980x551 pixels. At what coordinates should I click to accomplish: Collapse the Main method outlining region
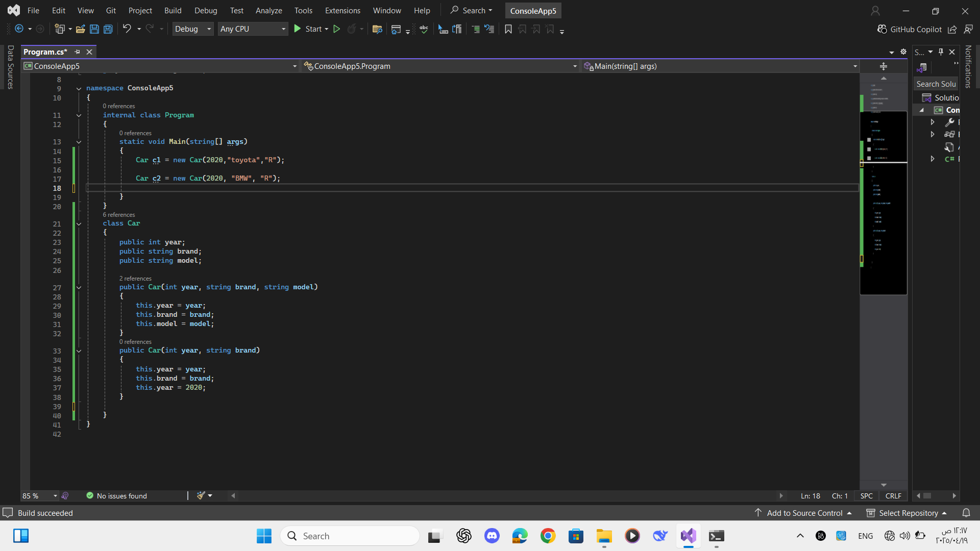79,142
